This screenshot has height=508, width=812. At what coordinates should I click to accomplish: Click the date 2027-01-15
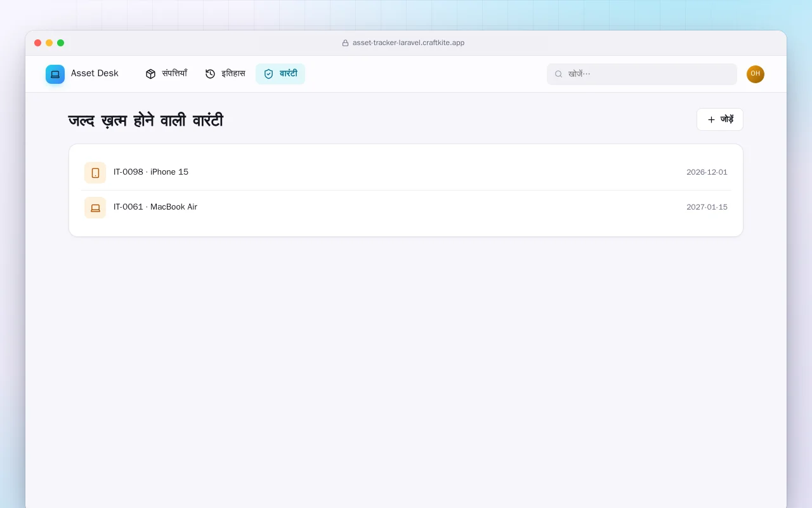(707, 208)
